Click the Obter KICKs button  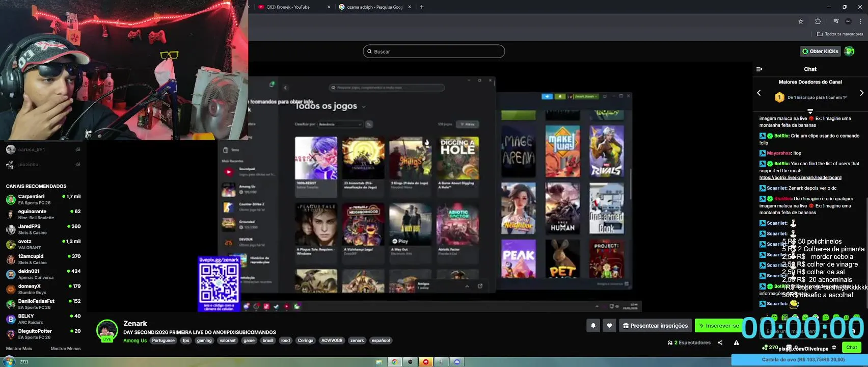tap(820, 51)
